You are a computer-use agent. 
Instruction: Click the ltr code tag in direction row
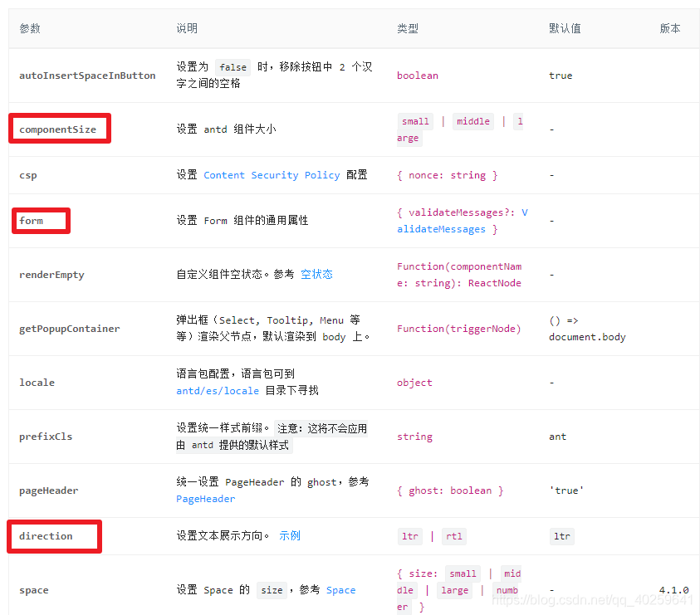tap(409, 536)
